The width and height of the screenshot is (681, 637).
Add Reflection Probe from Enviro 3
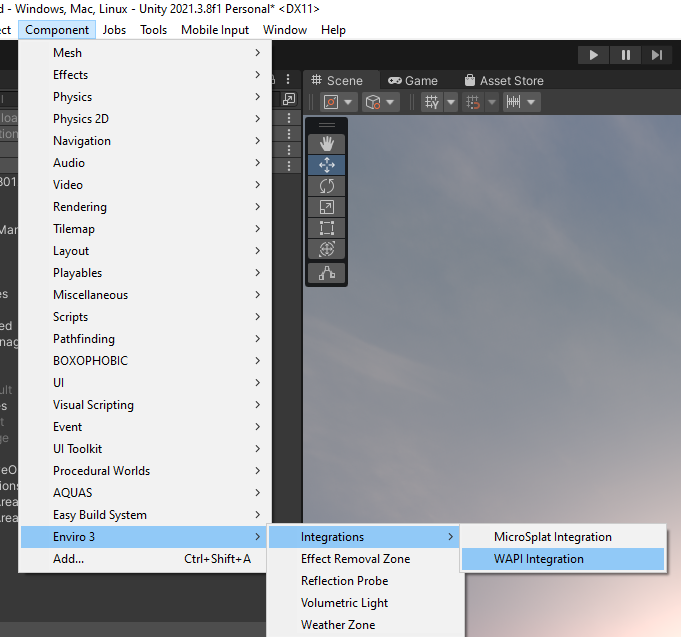[x=364, y=581]
